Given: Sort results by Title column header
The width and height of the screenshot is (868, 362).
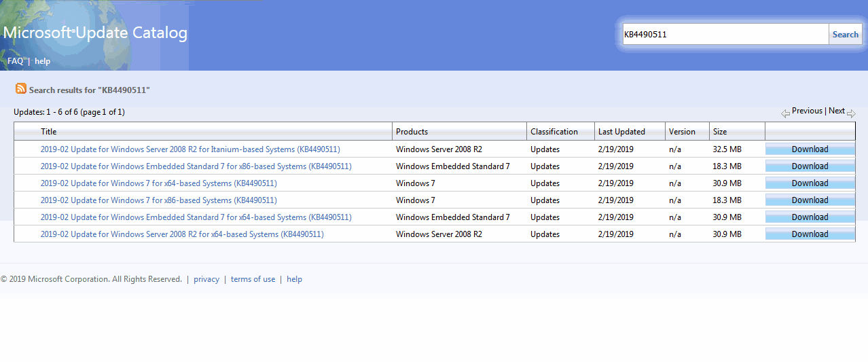Looking at the screenshot, I should pos(49,132).
